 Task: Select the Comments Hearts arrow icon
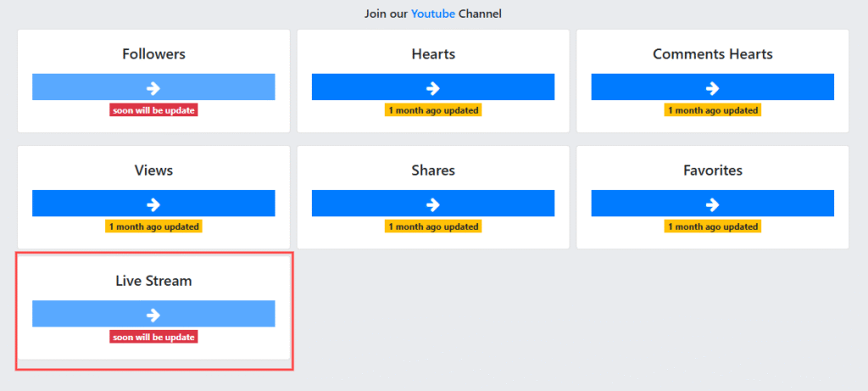(712, 87)
